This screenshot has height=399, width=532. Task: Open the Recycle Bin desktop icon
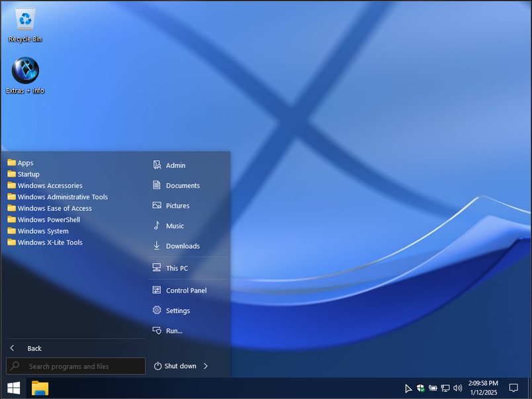[25, 25]
